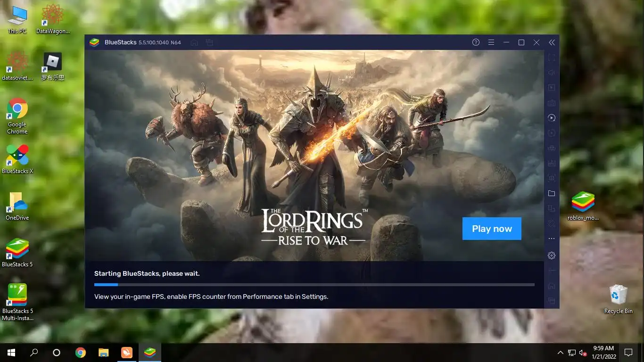Click the Play now button
The height and width of the screenshot is (362, 644).
(492, 229)
